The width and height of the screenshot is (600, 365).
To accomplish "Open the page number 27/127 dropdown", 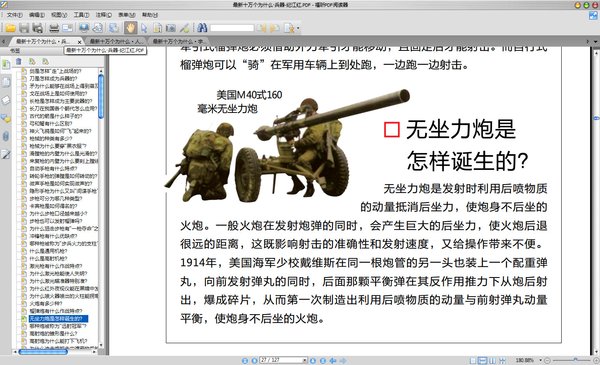I will (305, 360).
